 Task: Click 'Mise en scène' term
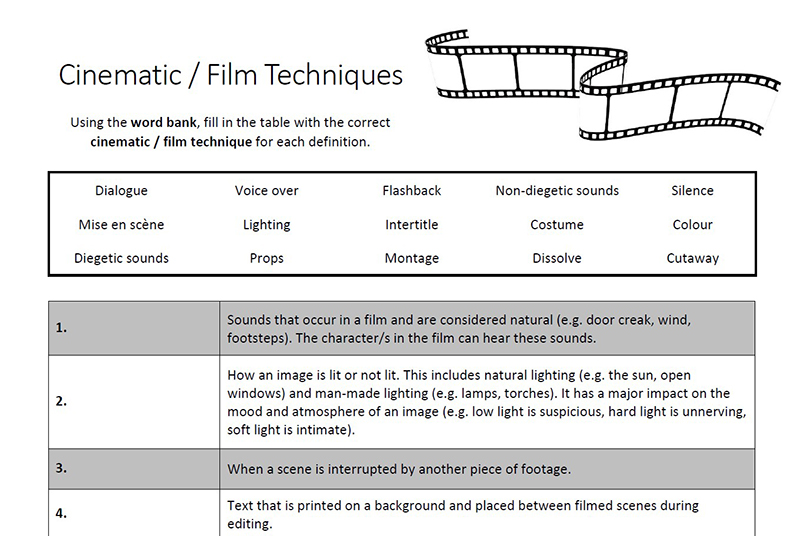tap(121, 224)
